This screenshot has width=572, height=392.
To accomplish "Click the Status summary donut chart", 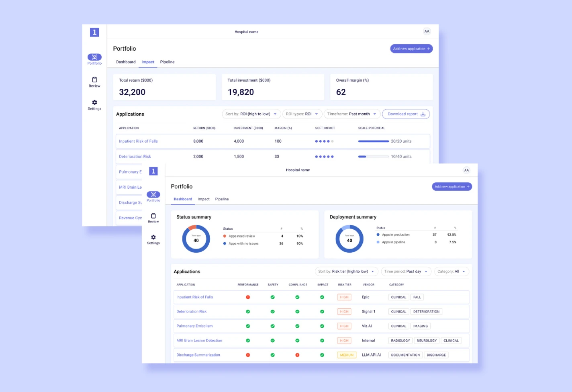I will coord(196,239).
